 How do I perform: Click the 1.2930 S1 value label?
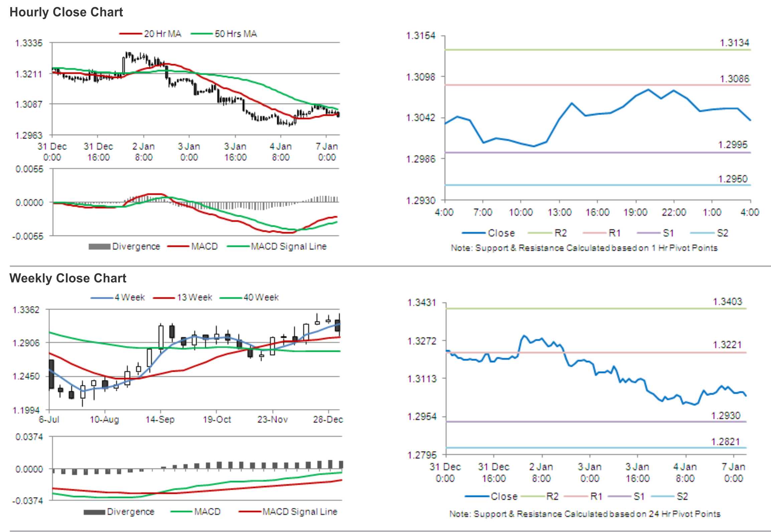coord(726,416)
